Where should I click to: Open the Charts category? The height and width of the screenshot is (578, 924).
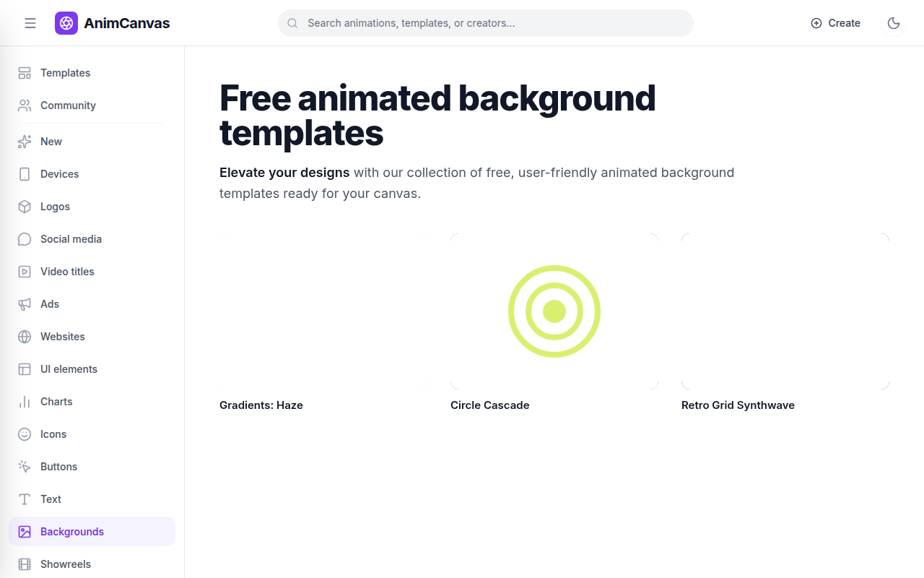tap(92, 402)
